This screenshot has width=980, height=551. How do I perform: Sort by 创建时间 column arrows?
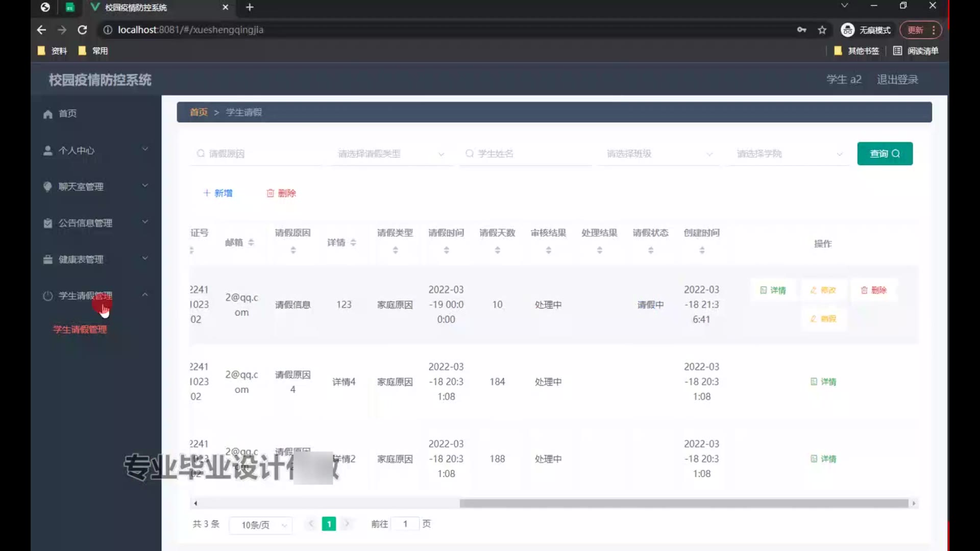702,251
